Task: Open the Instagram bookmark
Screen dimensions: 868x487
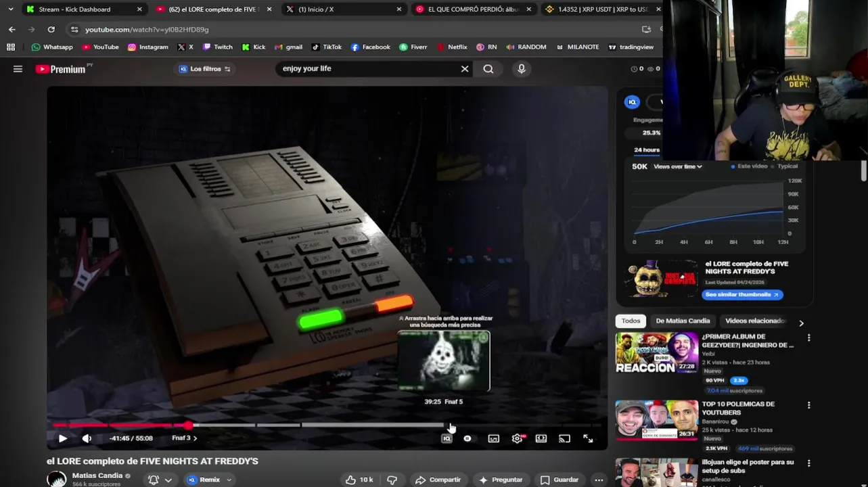Action: [148, 47]
